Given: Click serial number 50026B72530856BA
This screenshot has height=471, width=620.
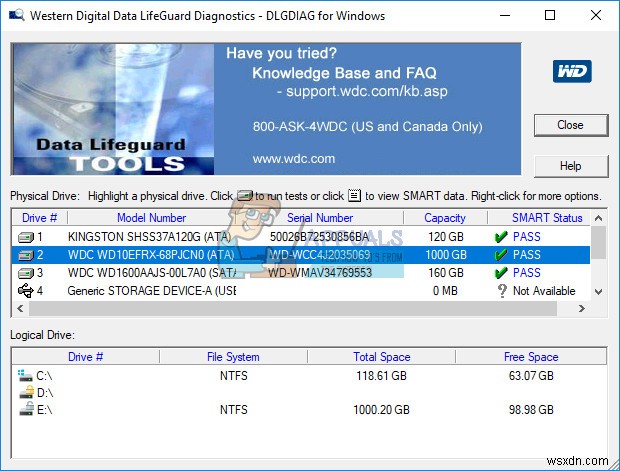Looking at the screenshot, I should [319, 237].
